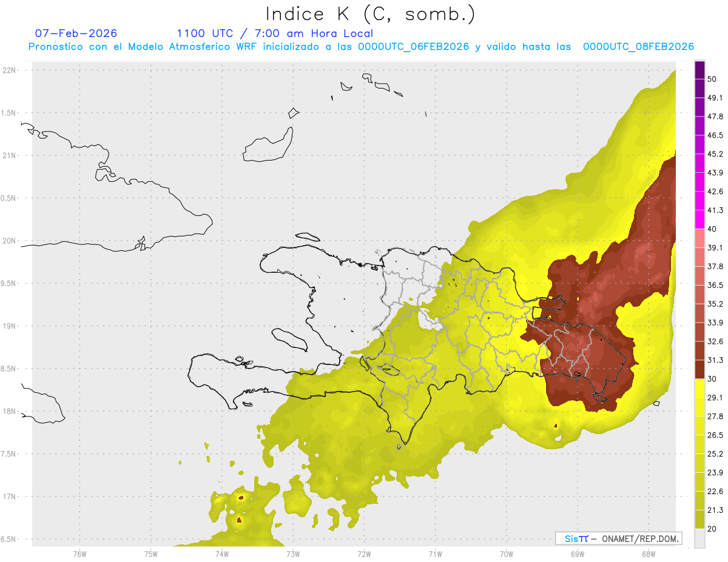The width and height of the screenshot is (728, 562).
Task: Click the "SisTT - ONAMET/REP.DOM." credit box
Action: [618, 538]
